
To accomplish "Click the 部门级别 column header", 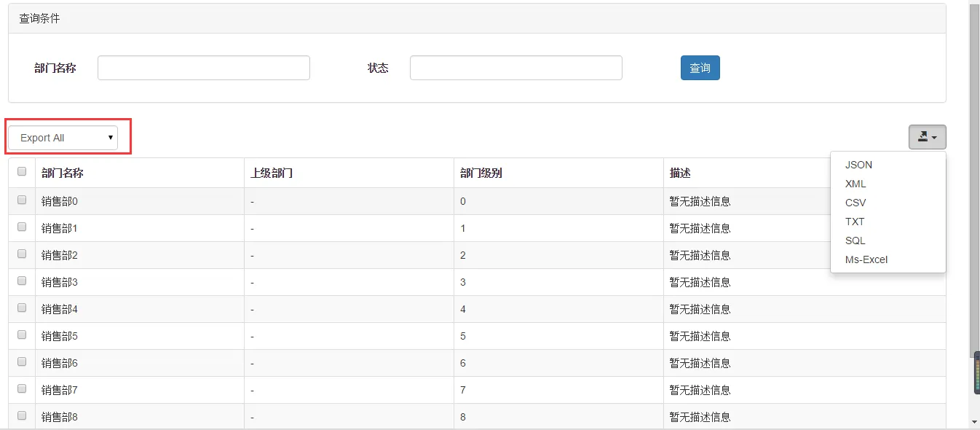I will coord(481,173).
